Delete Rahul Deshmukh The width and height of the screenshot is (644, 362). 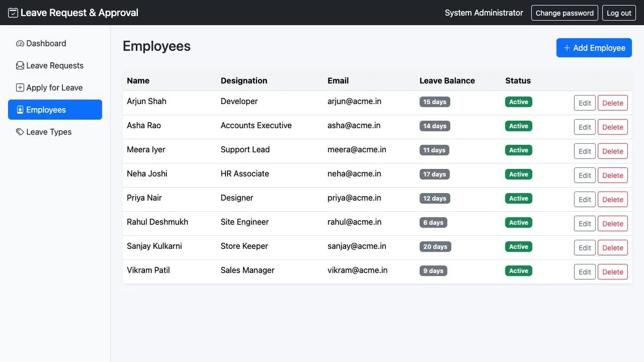point(613,224)
